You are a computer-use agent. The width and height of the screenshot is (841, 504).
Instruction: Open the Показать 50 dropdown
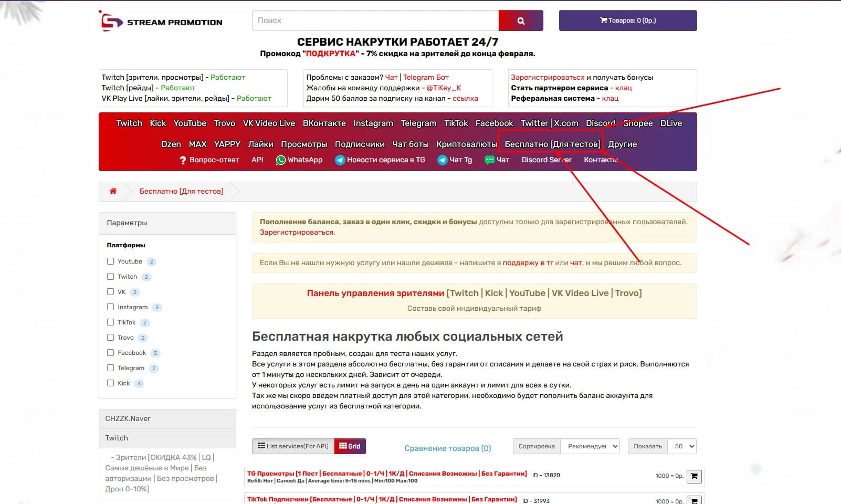[682, 446]
